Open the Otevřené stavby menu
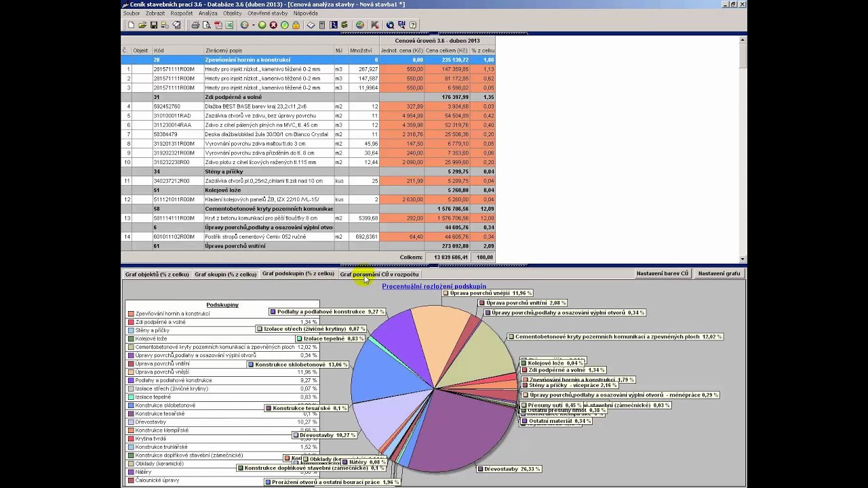This screenshot has width=868, height=488. pos(267,13)
